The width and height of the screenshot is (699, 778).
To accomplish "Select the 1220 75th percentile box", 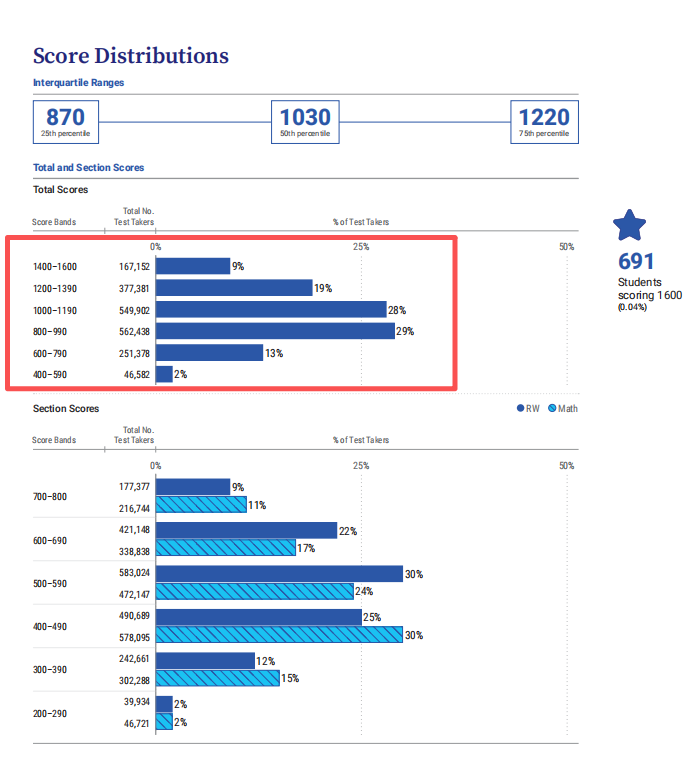I will coord(544,122).
